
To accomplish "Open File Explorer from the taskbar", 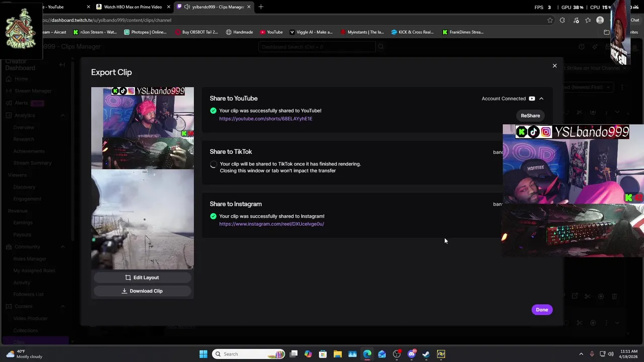I will point(338,354).
